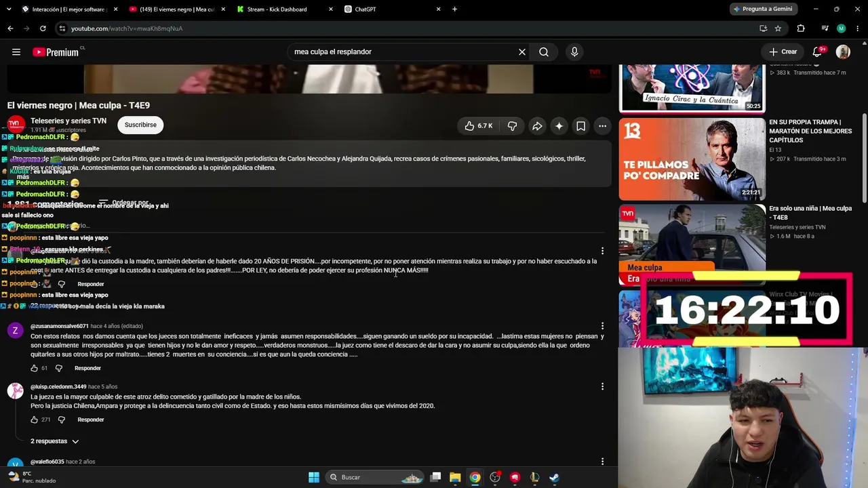Click the taskbar Buscar search box
868x488 pixels.
(376, 477)
